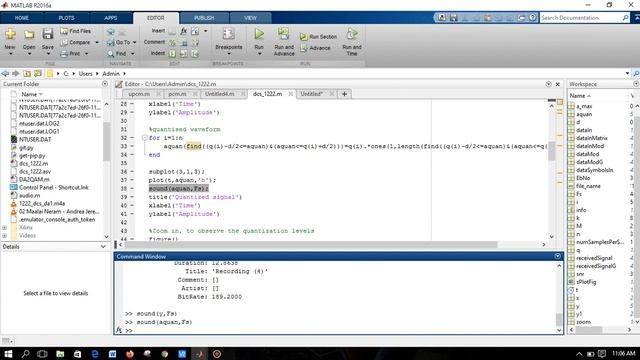
Task: Open the Untitled4.m editor tab
Action: tap(220, 94)
